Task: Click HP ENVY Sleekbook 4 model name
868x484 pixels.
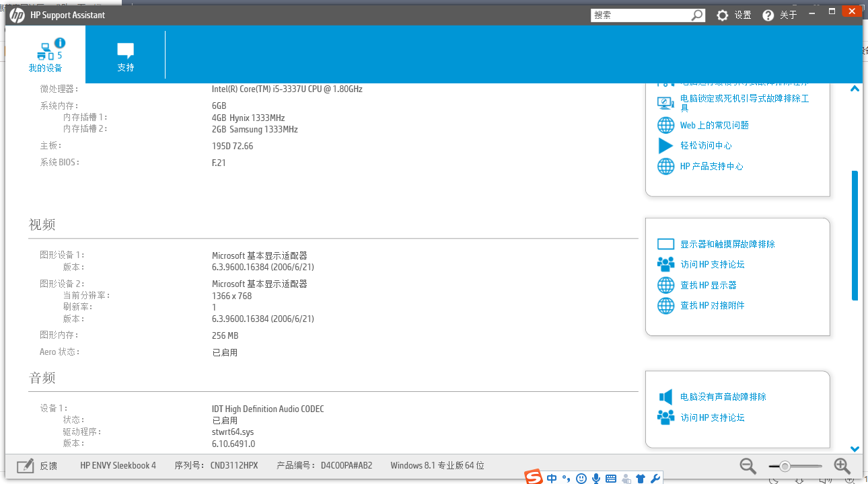Action: pos(118,465)
